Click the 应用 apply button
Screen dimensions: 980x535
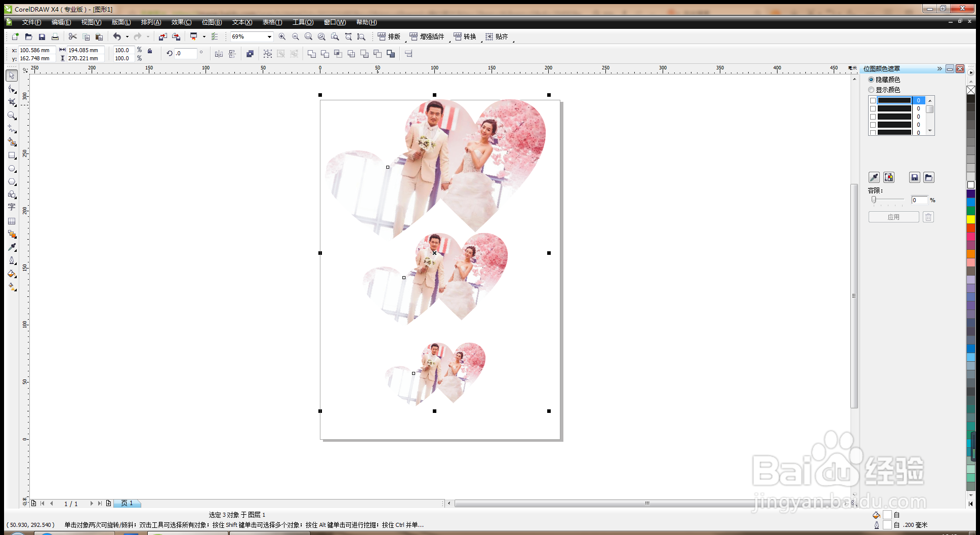point(893,217)
